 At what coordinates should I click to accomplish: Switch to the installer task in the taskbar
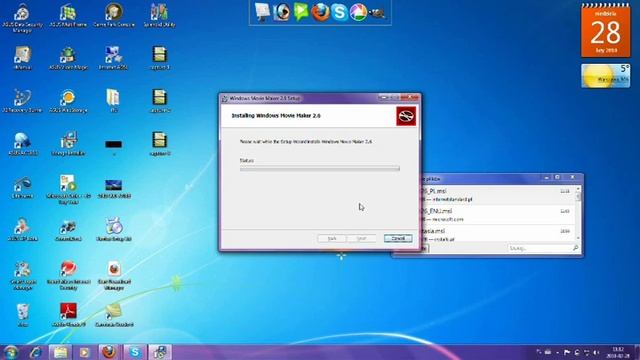[160, 352]
